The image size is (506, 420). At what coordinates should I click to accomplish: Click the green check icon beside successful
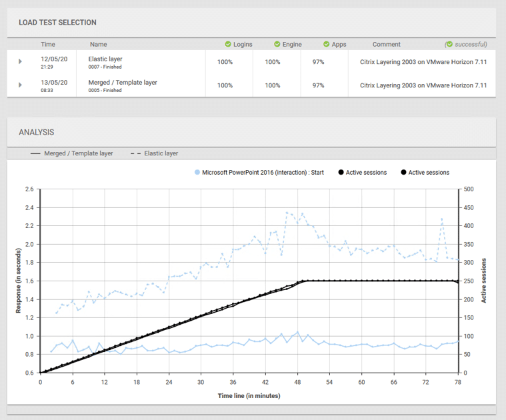coord(449,44)
